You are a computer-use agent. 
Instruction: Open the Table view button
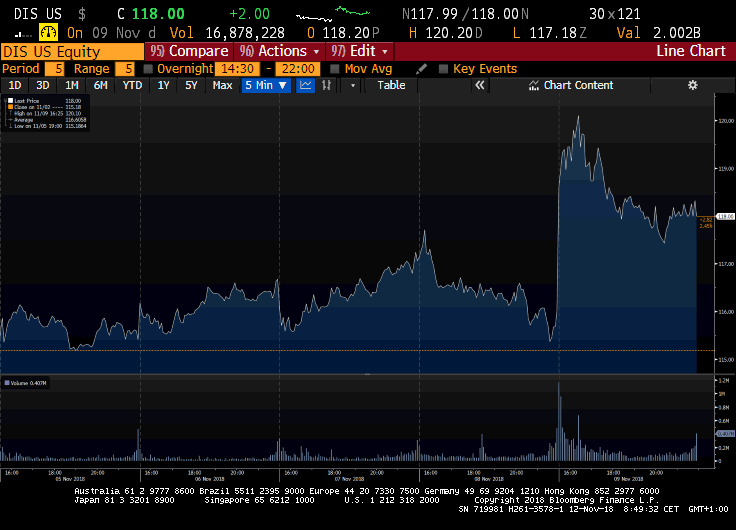pos(391,85)
